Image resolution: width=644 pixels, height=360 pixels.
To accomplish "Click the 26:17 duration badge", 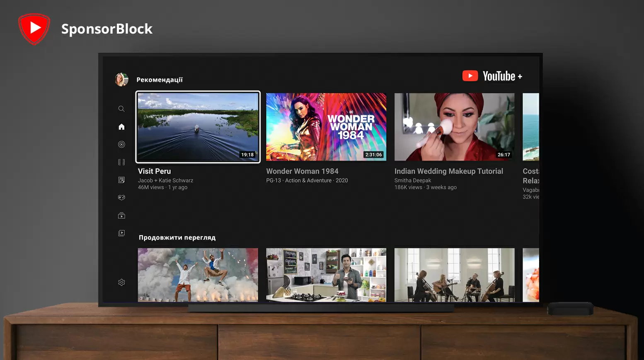I will pyautogui.click(x=504, y=155).
